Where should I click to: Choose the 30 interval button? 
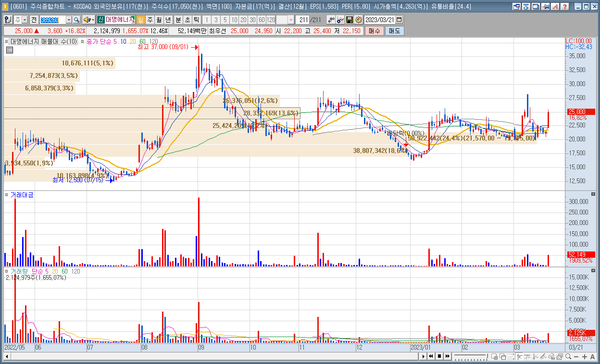pyautogui.click(x=252, y=20)
